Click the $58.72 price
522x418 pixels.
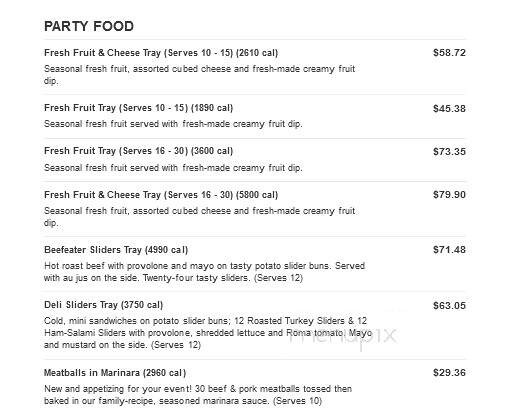coord(449,53)
